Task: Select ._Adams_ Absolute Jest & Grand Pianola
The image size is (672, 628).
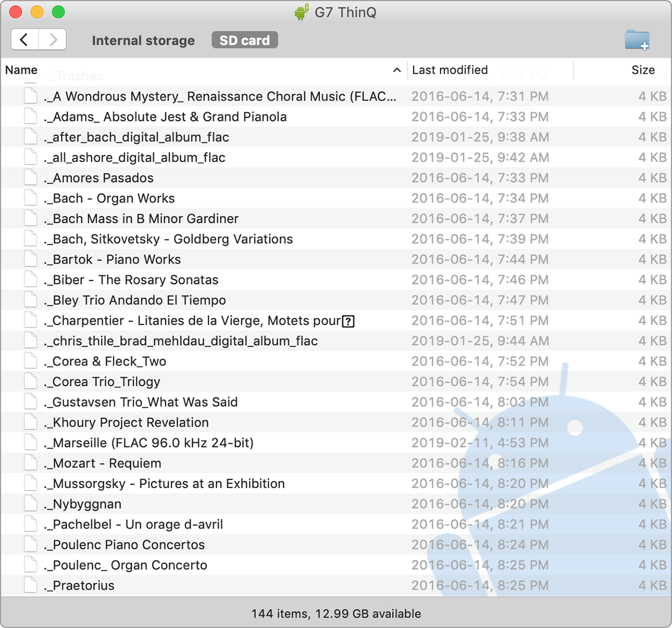Action: click(x=165, y=117)
